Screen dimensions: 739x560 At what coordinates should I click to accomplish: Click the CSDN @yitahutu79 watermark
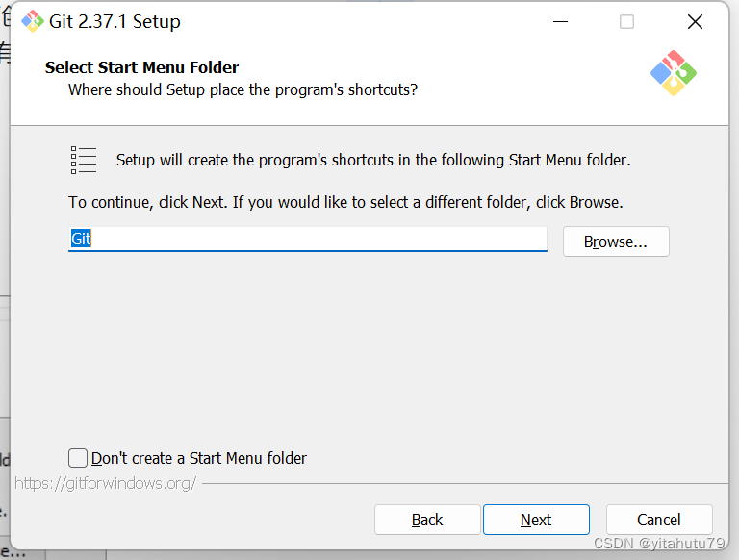click(x=659, y=544)
